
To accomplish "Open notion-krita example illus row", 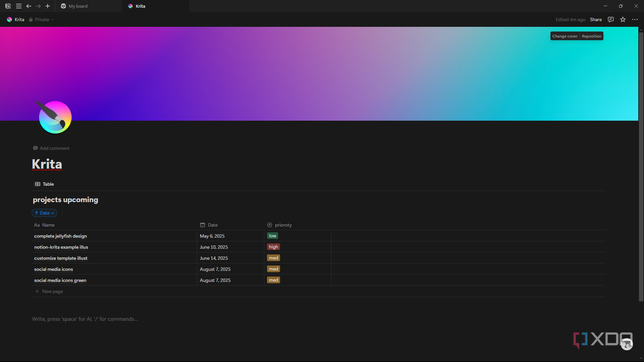I will tap(61, 247).
